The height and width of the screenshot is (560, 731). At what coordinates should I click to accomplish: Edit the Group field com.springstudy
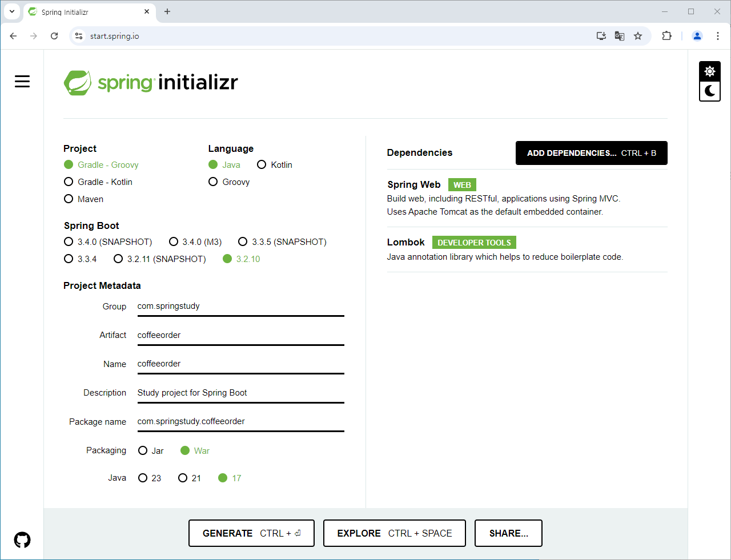[x=240, y=307]
